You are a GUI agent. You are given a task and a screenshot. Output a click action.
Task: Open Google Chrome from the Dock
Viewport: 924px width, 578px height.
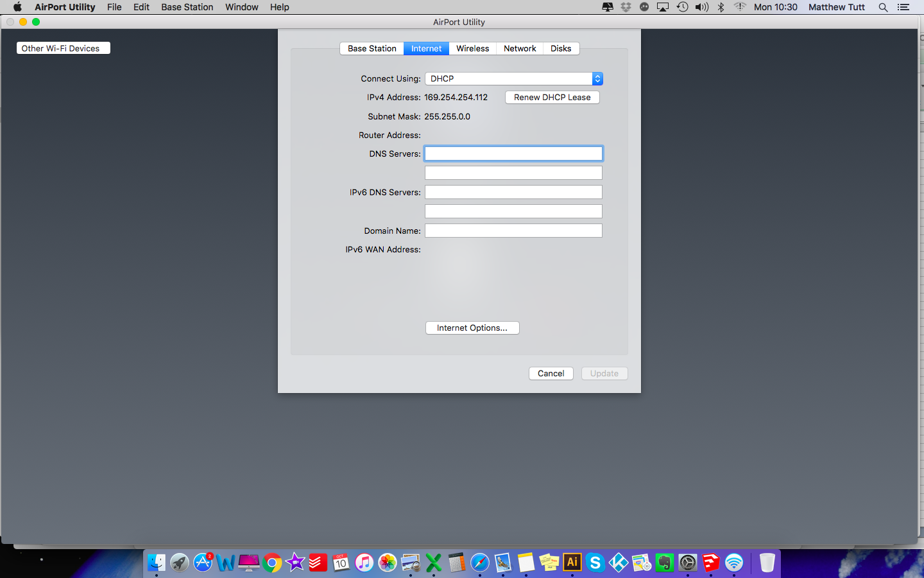click(x=272, y=563)
